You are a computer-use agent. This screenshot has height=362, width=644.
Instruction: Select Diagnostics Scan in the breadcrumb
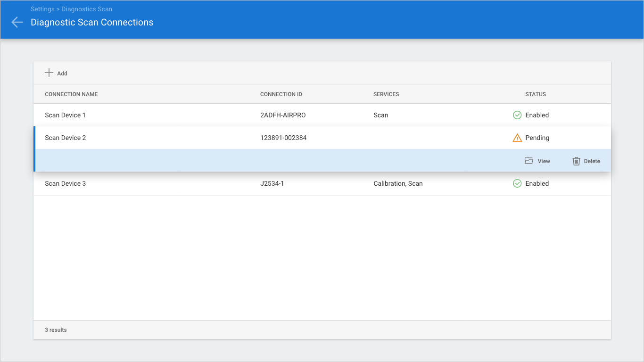(x=87, y=9)
